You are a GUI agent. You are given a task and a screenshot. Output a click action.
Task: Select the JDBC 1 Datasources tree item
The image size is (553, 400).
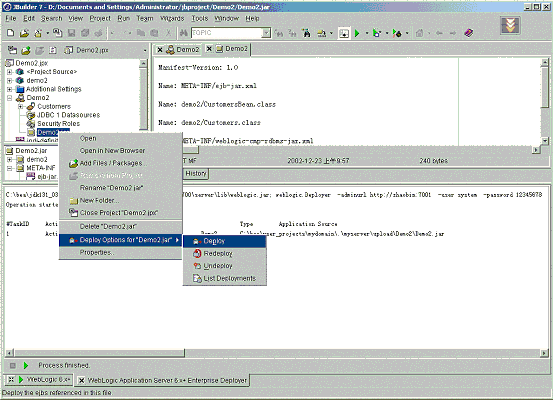68,115
